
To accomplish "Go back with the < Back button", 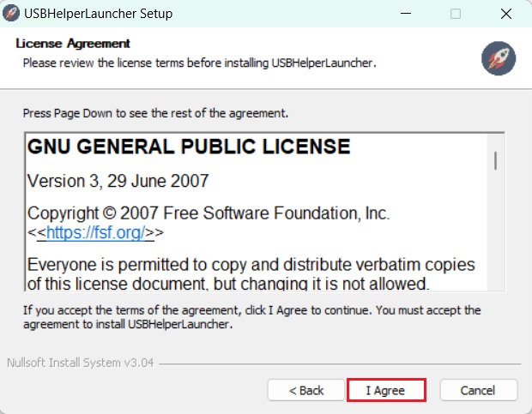I will tap(306, 390).
